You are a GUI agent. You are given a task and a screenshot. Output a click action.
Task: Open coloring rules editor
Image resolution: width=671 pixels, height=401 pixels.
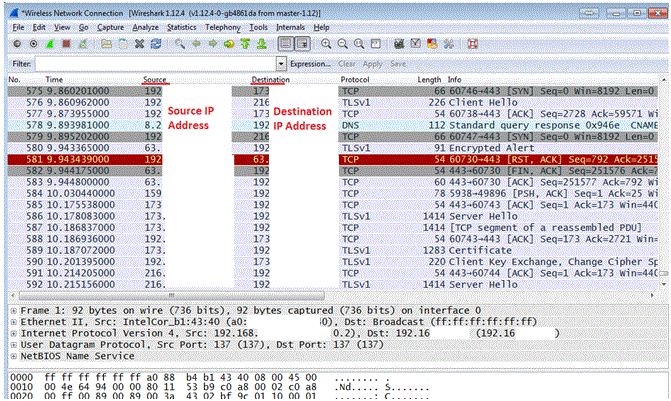(432, 44)
